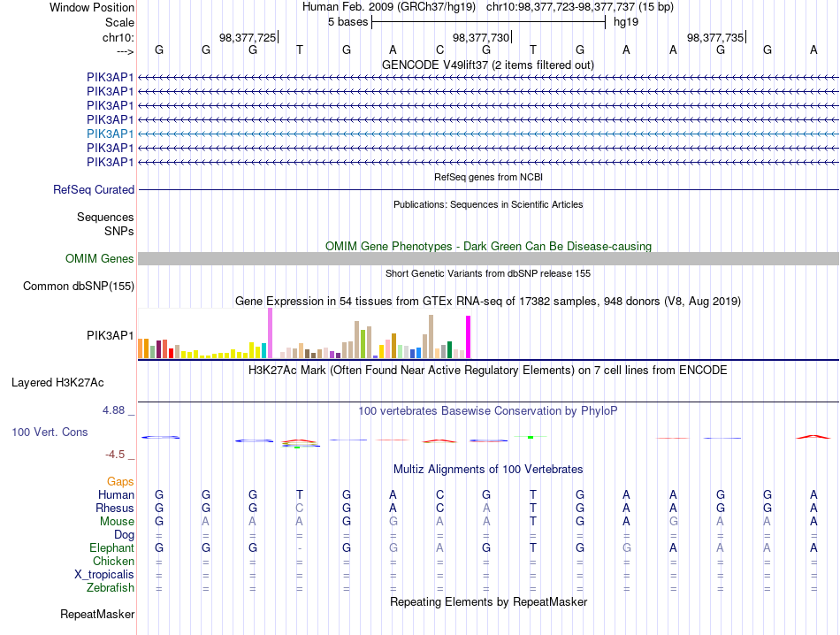Image resolution: width=840 pixels, height=635 pixels.
Task: Select the Mouse species row label
Action: coord(117,522)
